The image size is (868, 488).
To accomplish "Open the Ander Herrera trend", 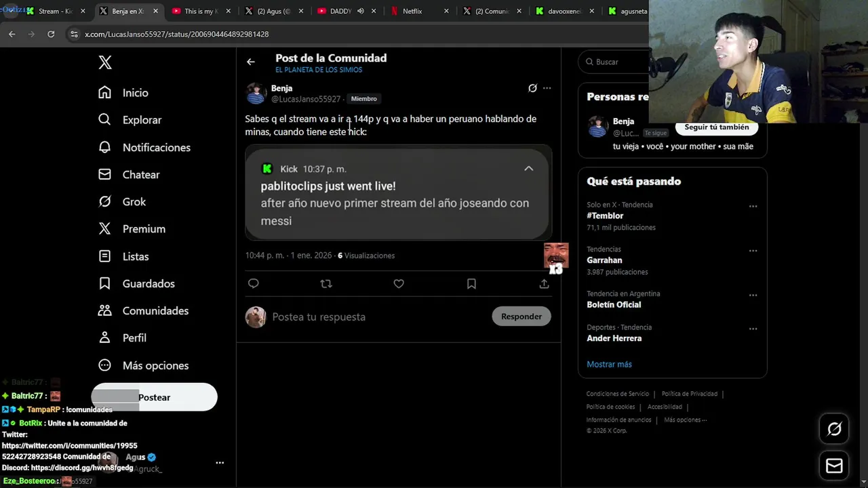I will tap(614, 338).
